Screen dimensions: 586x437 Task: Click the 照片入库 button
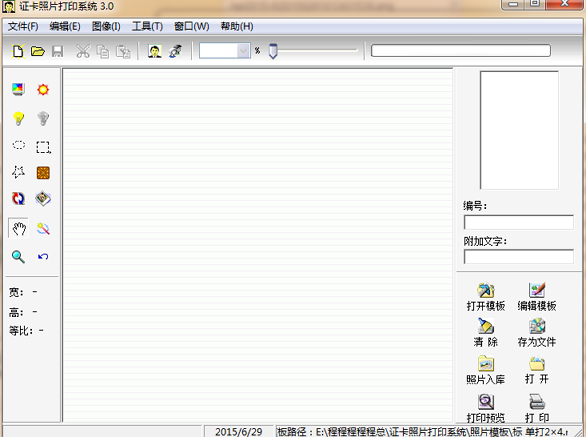(x=485, y=370)
